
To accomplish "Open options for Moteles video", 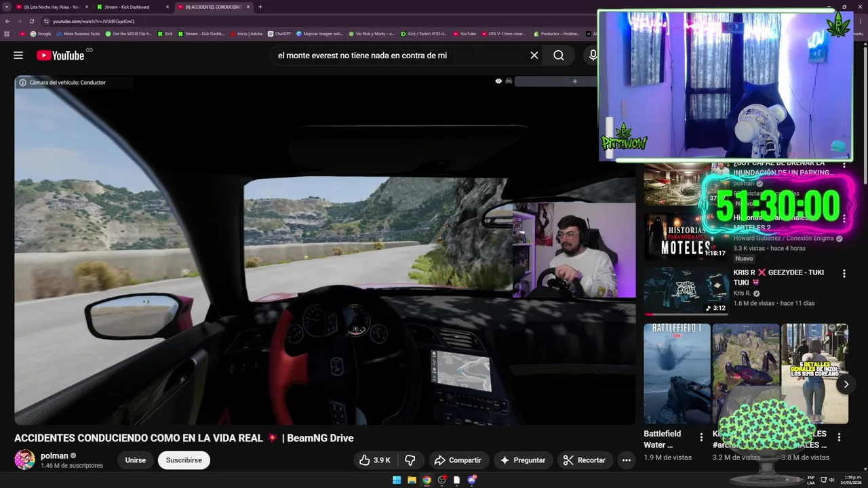I will tap(844, 218).
